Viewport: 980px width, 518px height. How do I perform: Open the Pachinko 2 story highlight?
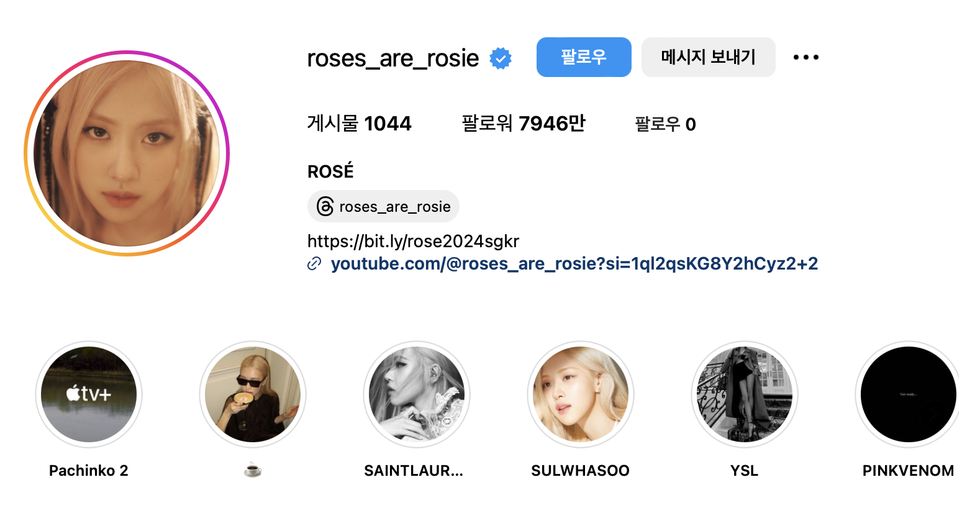click(89, 394)
